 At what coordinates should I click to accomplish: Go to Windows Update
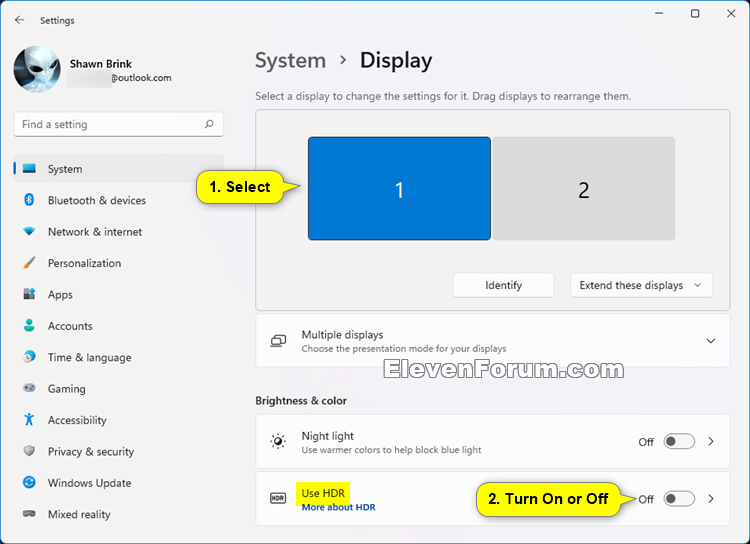119,483
